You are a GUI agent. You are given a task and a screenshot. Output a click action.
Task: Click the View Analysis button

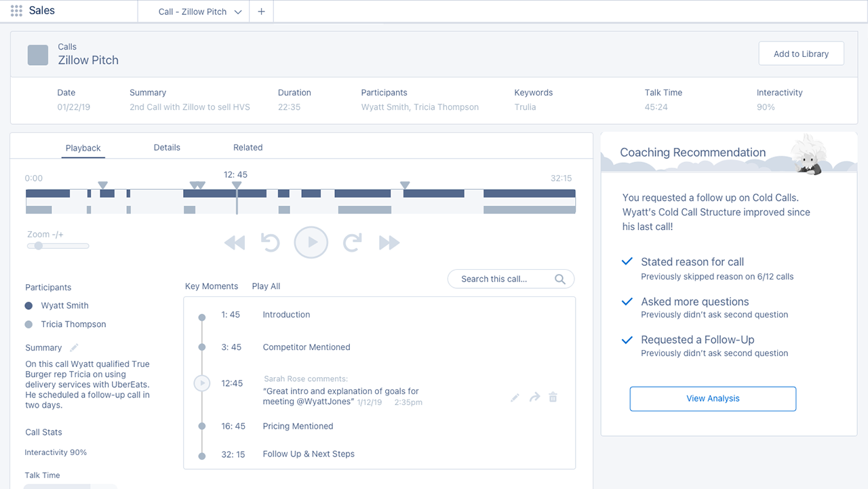point(713,399)
